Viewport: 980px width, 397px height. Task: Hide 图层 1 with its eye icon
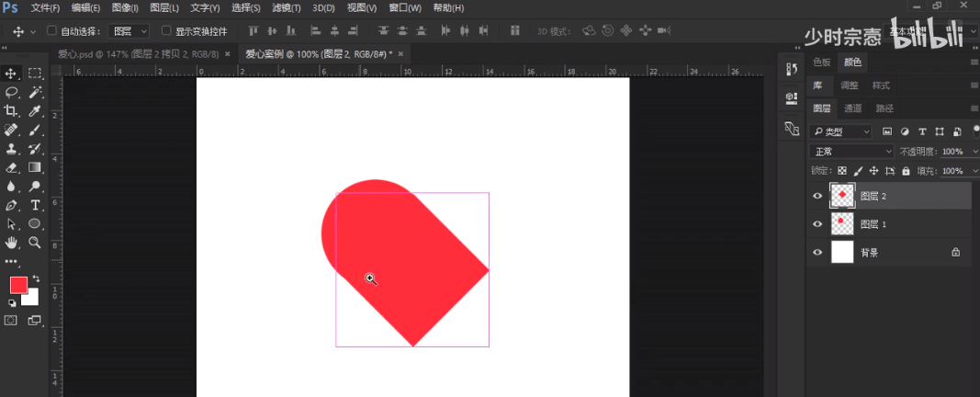pos(817,224)
